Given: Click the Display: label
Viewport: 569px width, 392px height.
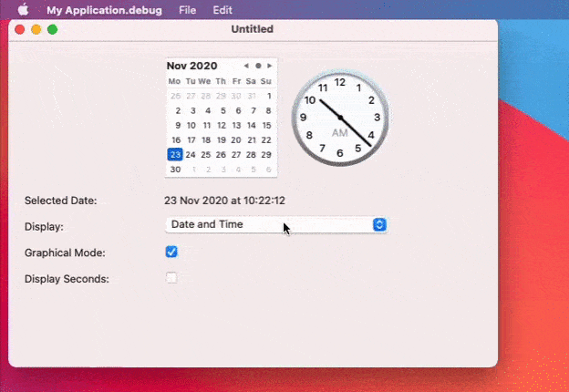Looking at the screenshot, I should coord(44,227).
